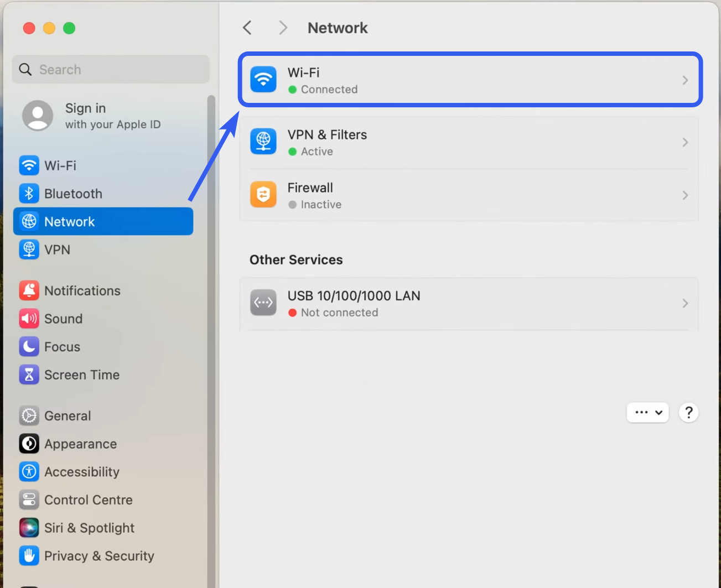Expand the VPN & Filters row chevron
The image size is (721, 588).
pos(685,142)
